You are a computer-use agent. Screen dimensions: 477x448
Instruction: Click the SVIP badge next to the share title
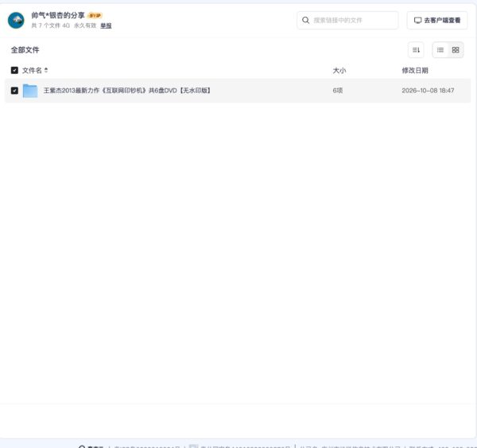(95, 15)
